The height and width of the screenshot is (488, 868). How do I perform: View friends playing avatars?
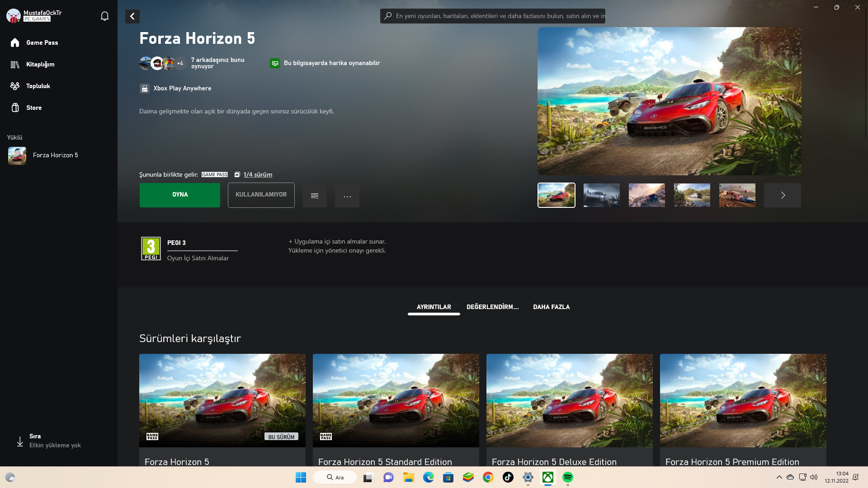[163, 63]
